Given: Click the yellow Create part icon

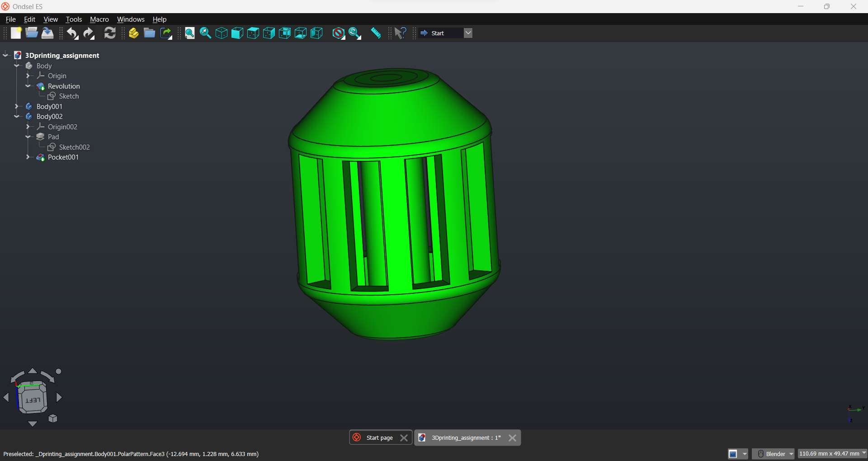Looking at the screenshot, I should [x=134, y=33].
